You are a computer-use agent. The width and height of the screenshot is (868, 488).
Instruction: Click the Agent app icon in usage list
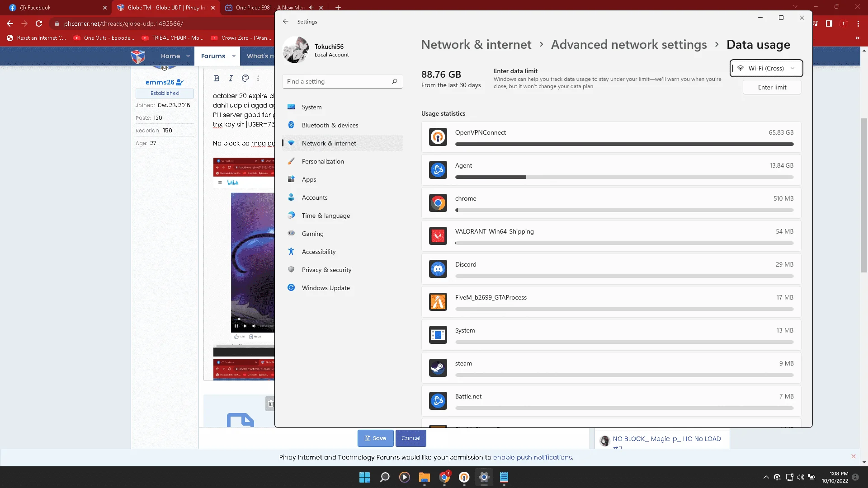[x=438, y=170]
